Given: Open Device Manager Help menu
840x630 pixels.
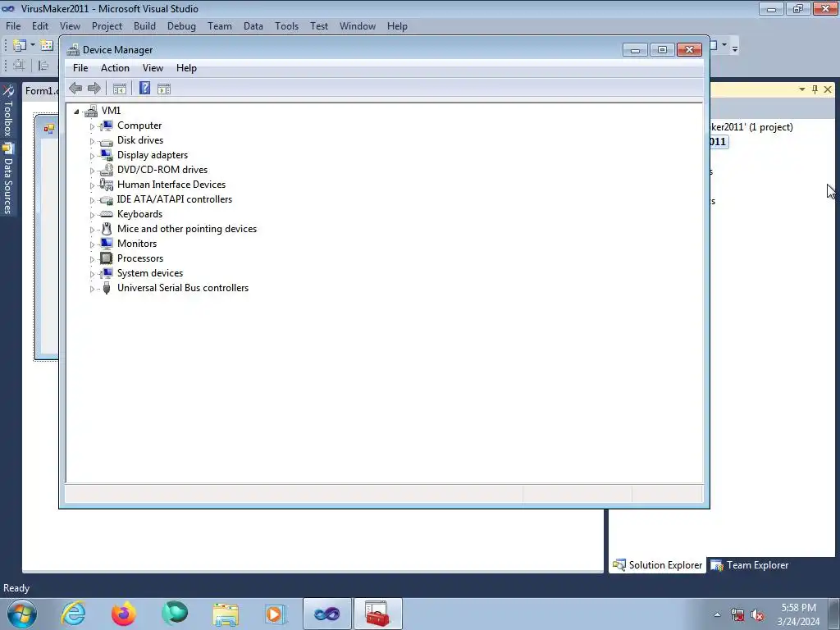Looking at the screenshot, I should point(186,68).
